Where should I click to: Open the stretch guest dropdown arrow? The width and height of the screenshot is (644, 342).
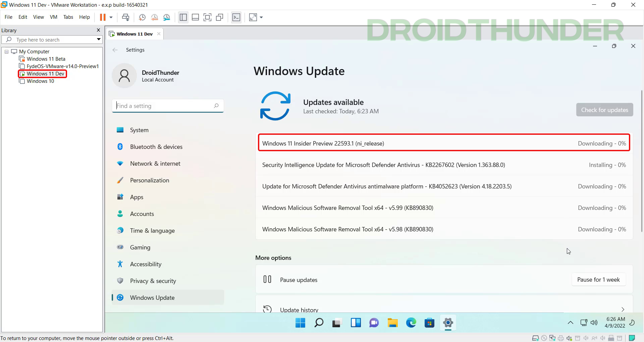pyautogui.click(x=262, y=17)
